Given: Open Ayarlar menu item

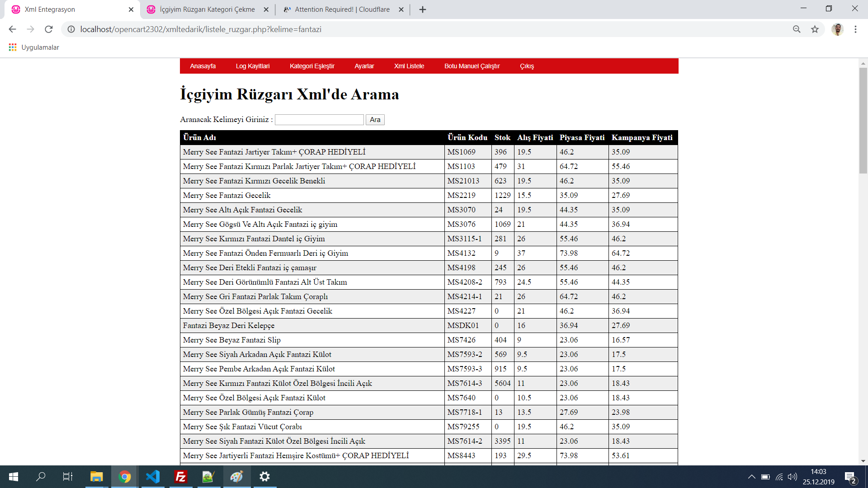Looking at the screenshot, I should (x=364, y=66).
